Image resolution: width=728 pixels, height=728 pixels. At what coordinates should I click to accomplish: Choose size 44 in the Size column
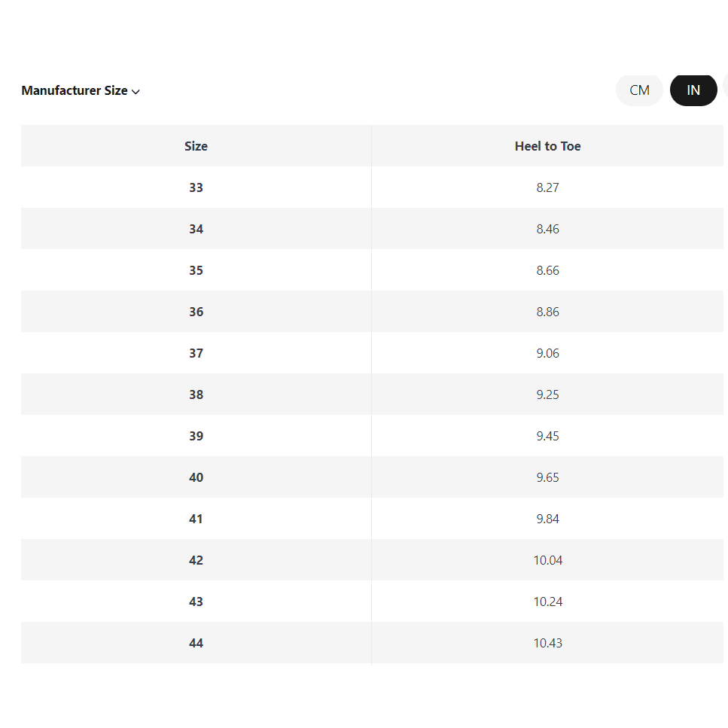196,643
